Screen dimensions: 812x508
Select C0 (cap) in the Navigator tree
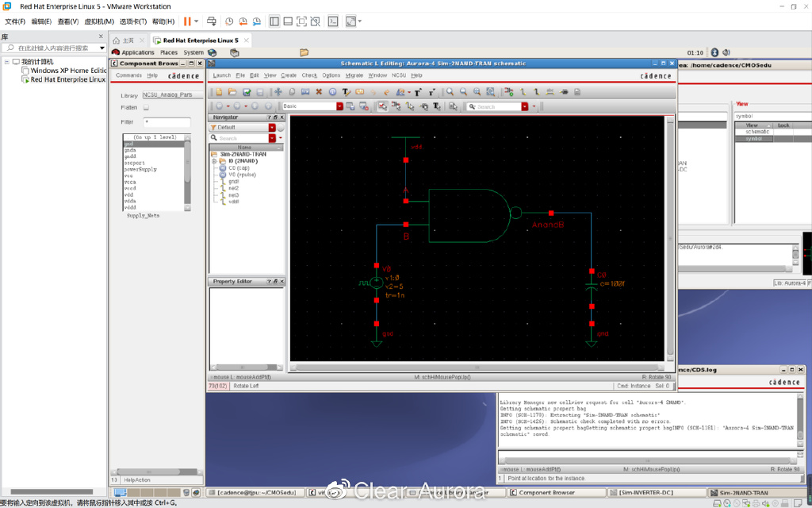coord(239,168)
